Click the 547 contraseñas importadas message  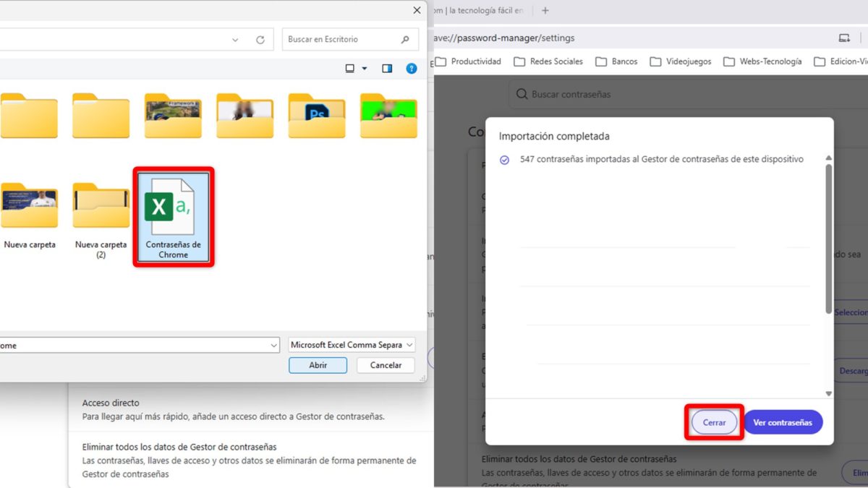tap(661, 159)
